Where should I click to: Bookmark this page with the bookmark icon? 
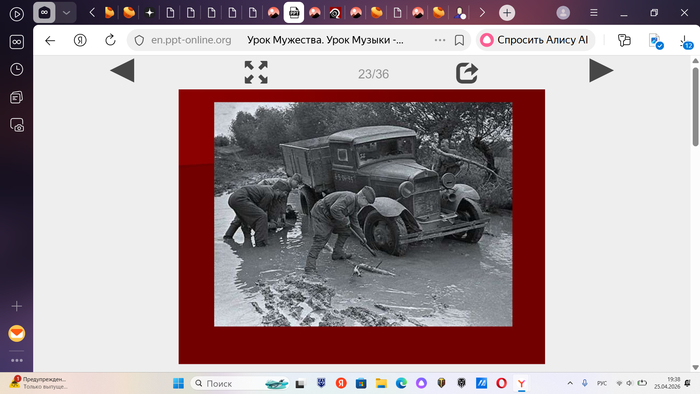459,40
